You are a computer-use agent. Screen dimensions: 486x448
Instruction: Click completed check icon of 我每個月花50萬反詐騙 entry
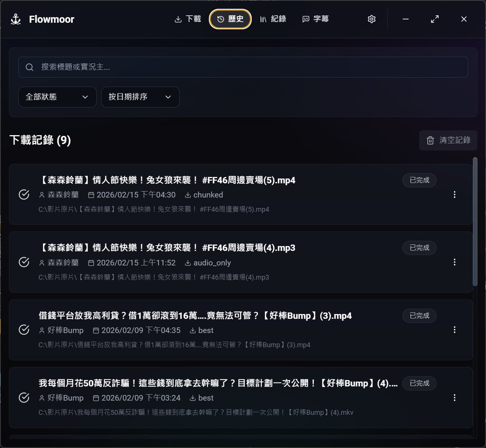coord(24,397)
